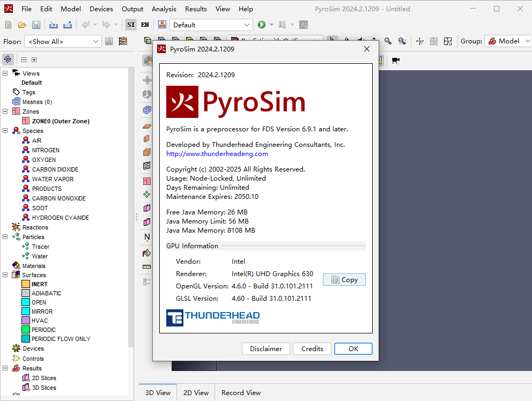
Task: Open the Default scenario dropdown
Action: coord(211,25)
